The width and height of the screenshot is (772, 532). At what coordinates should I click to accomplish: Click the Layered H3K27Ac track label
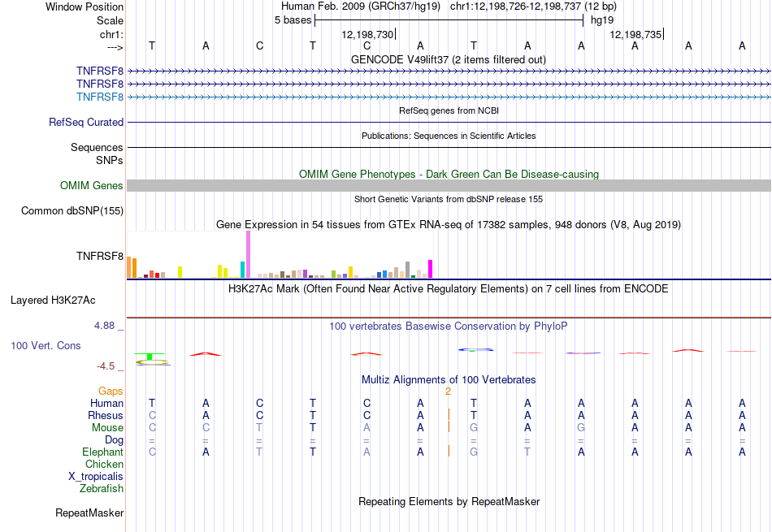(x=53, y=301)
